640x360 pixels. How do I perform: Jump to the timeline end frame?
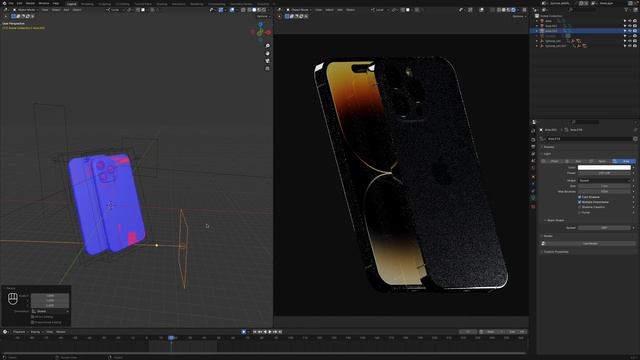point(280,332)
